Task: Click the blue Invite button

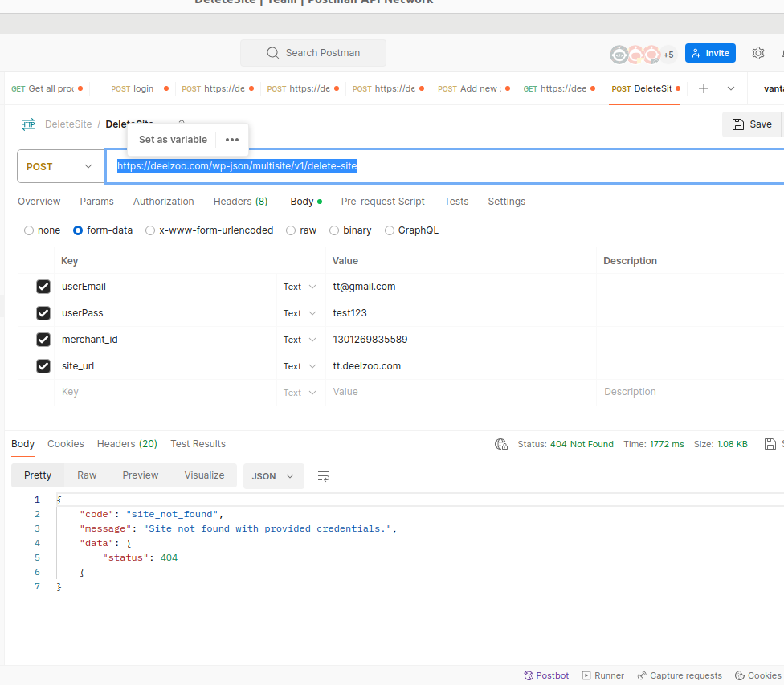Action: point(710,53)
